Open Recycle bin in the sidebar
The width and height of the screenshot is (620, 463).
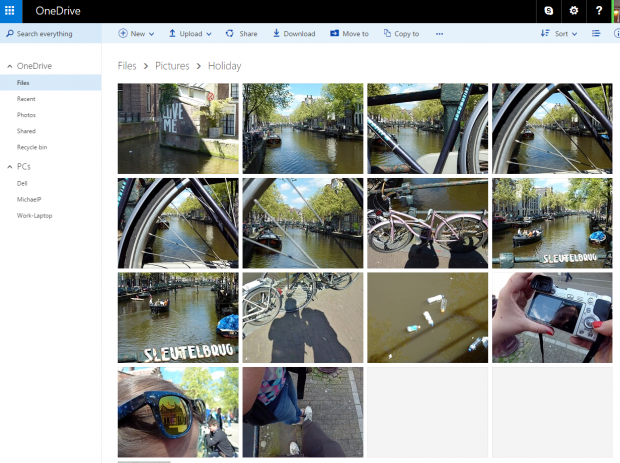click(32, 147)
